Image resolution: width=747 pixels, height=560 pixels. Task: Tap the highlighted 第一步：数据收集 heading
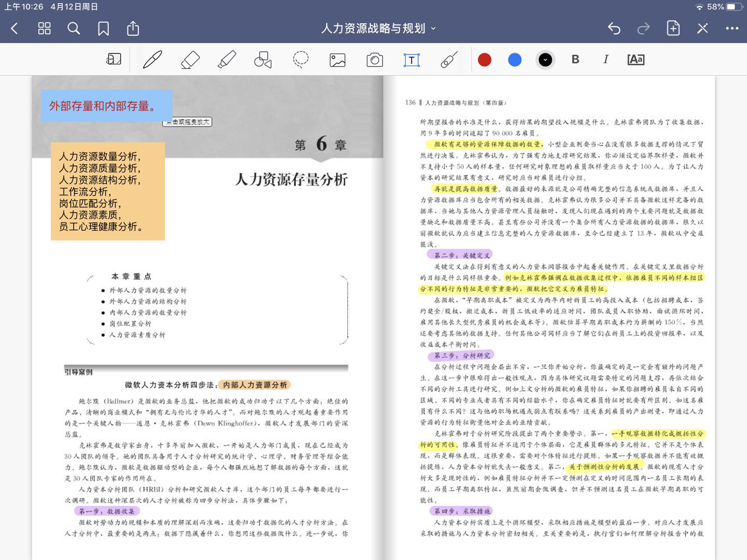coord(106,511)
